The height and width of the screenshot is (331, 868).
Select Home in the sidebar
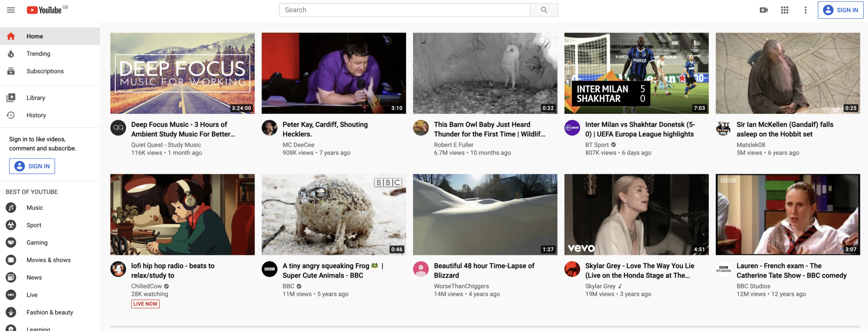(50, 36)
